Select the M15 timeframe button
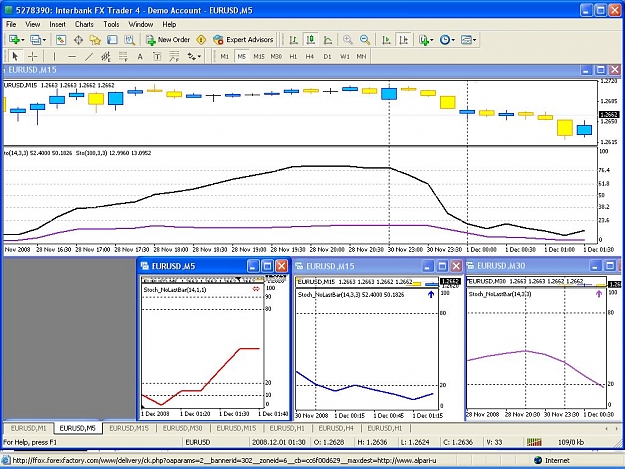 (x=259, y=57)
